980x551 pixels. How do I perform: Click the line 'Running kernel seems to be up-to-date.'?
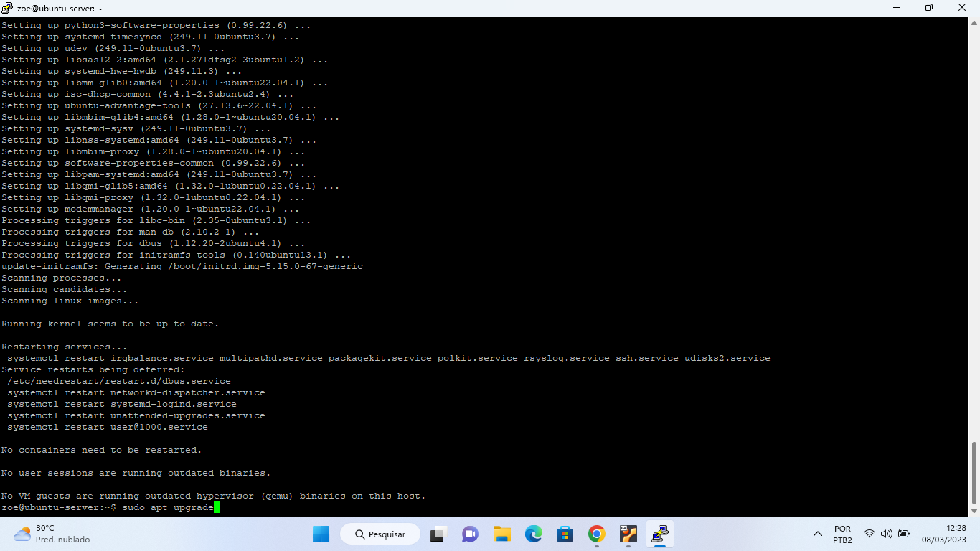pos(110,324)
